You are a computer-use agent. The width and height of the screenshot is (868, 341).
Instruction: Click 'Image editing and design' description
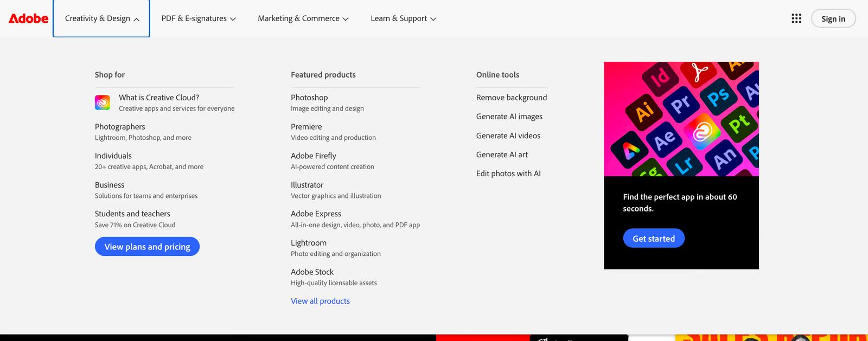click(327, 108)
